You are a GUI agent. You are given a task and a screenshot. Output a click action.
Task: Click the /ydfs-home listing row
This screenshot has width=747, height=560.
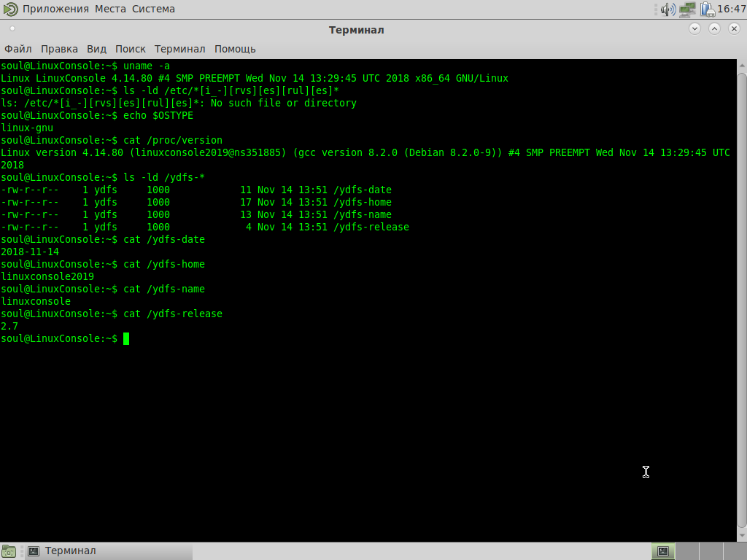click(x=196, y=202)
